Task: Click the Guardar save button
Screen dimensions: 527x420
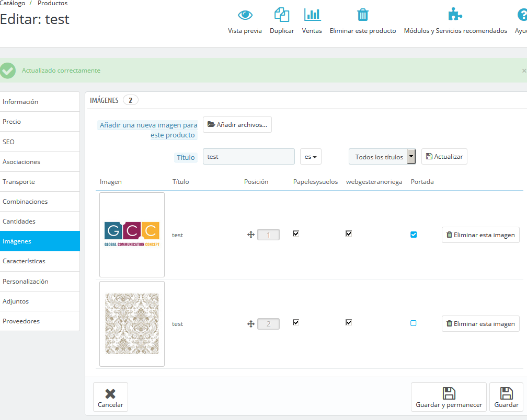Action: click(x=506, y=397)
